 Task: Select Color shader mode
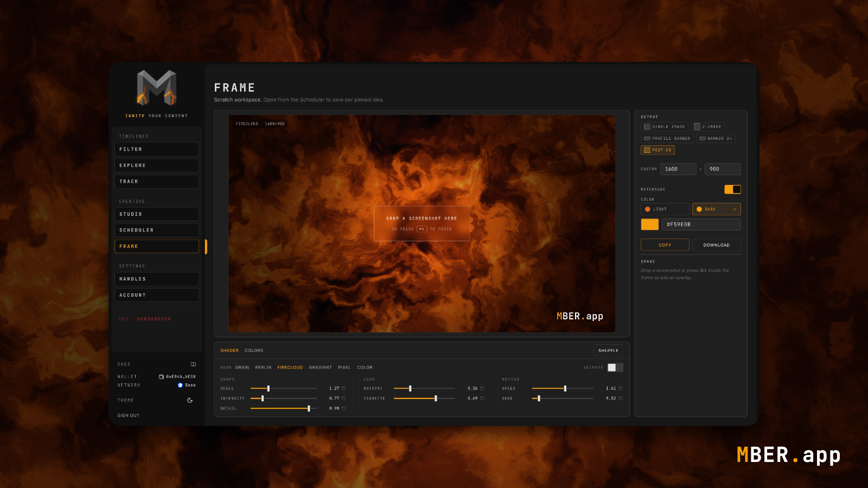pyautogui.click(x=365, y=368)
